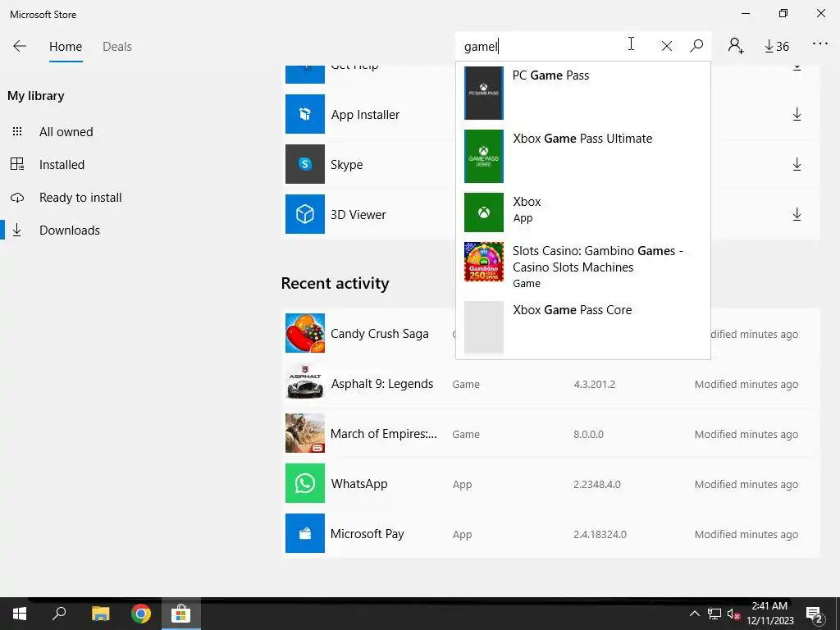840x630 pixels.
Task: Click My library heading
Action: click(x=36, y=96)
